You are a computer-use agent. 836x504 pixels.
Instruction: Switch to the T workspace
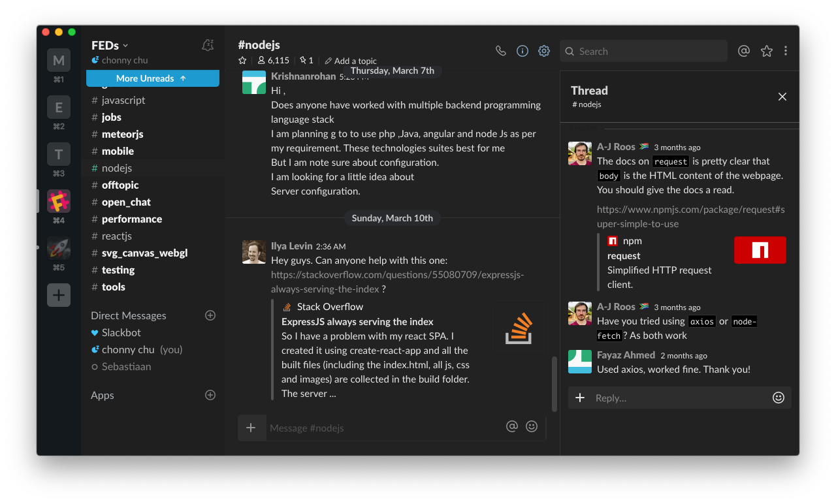59,154
